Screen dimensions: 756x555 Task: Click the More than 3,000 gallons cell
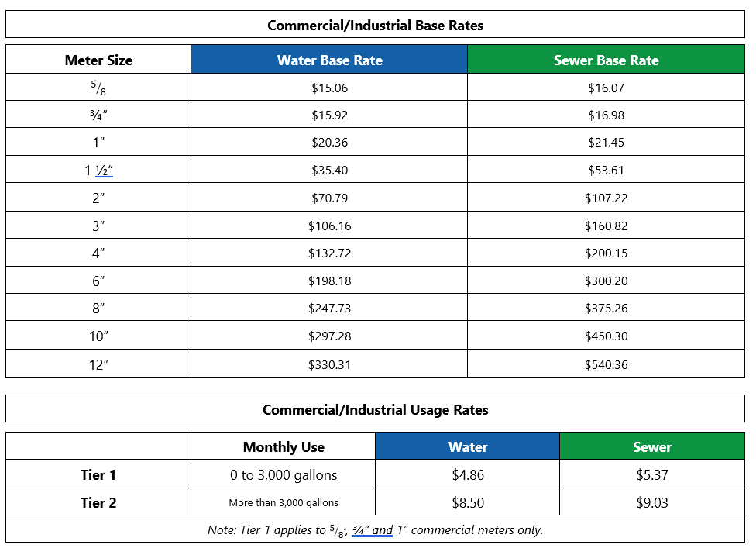(x=283, y=503)
